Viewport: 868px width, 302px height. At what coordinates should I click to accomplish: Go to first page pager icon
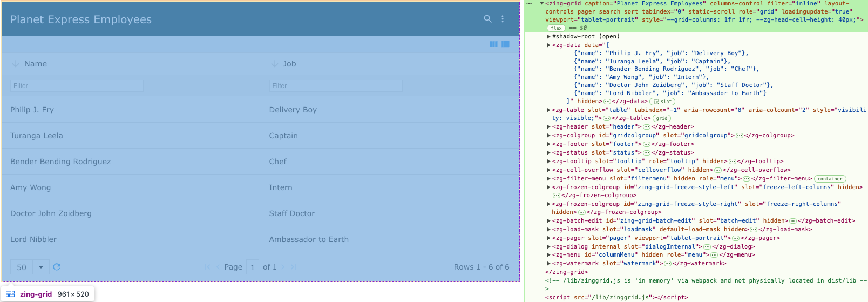click(x=207, y=267)
